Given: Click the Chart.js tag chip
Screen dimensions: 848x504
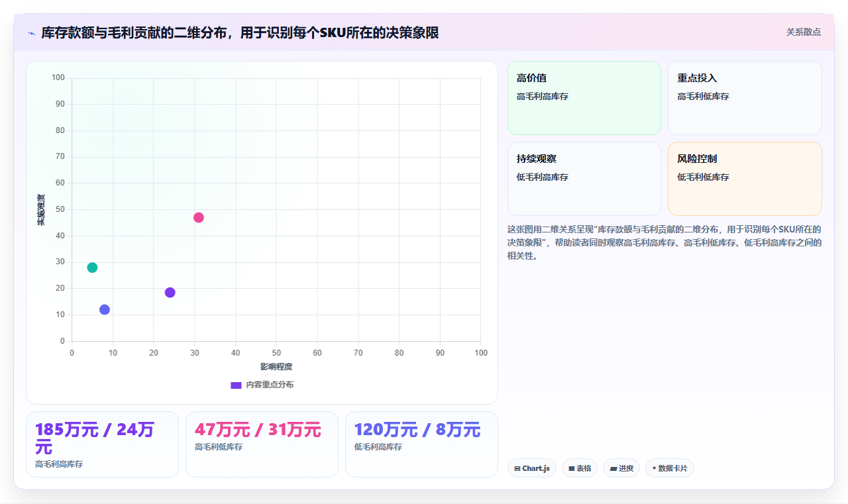Looking at the screenshot, I should (x=532, y=468).
